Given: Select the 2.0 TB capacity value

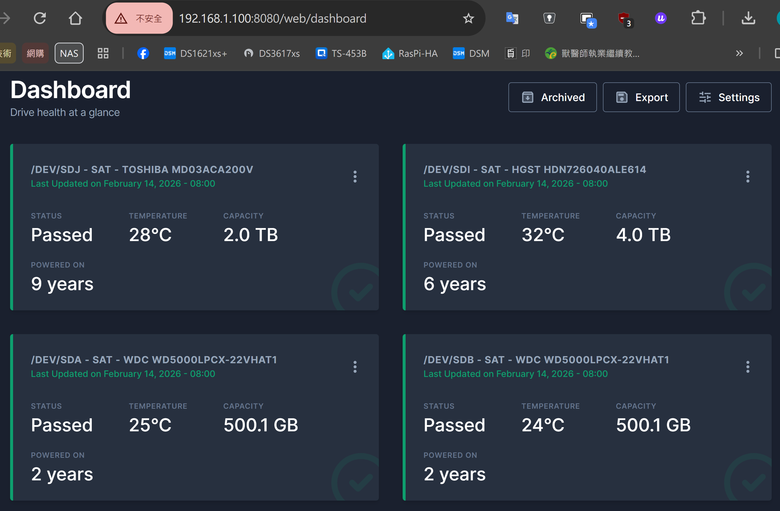Looking at the screenshot, I should coord(251,235).
